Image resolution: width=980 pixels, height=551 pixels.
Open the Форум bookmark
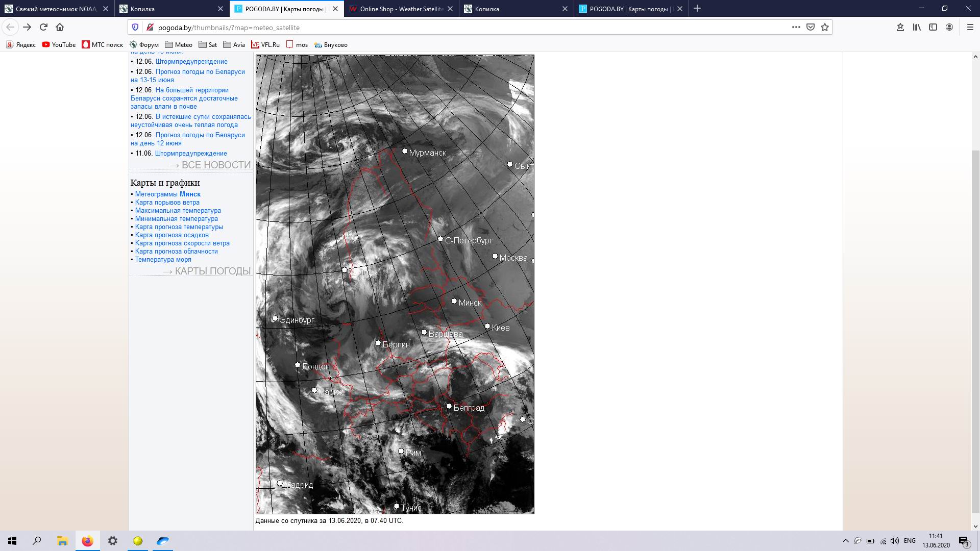tap(144, 45)
